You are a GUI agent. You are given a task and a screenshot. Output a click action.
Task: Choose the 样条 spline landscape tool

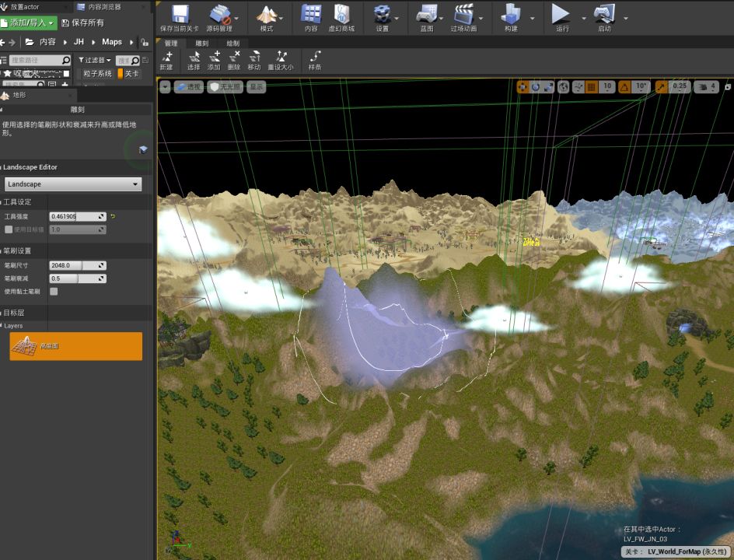(315, 60)
